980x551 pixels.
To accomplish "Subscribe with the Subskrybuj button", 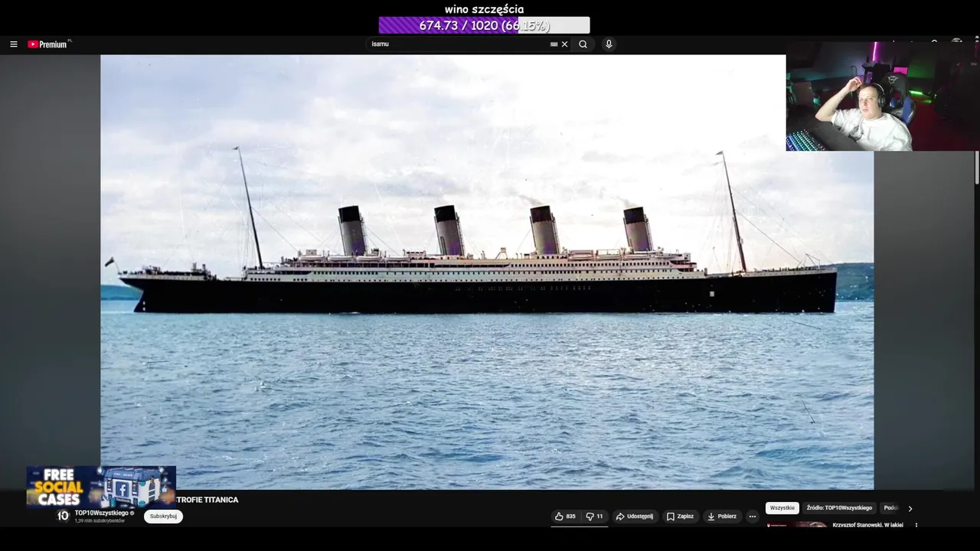I will [163, 516].
